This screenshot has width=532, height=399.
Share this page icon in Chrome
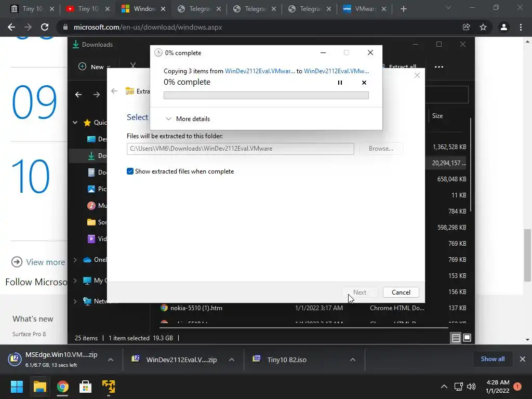tap(466, 27)
